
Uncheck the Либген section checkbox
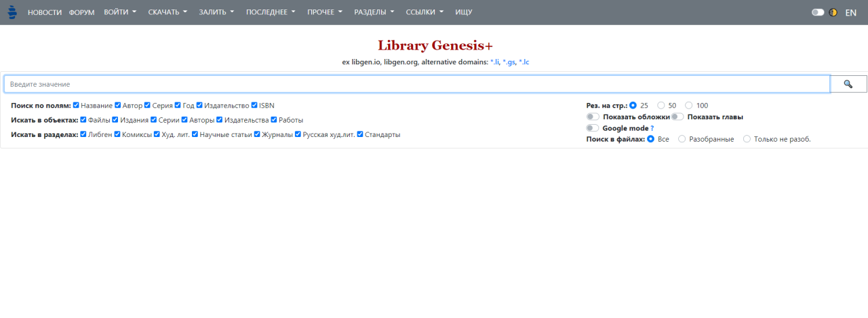(x=83, y=134)
